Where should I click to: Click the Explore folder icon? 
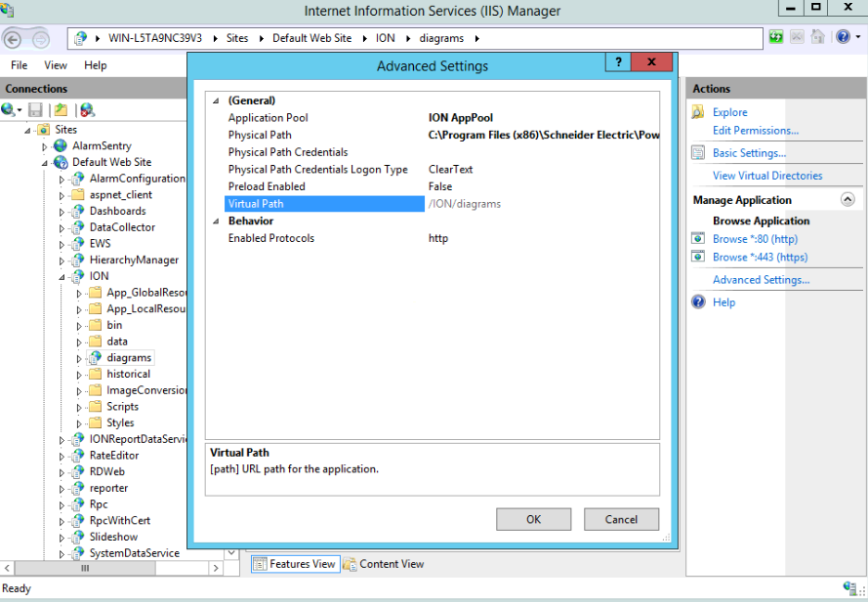click(698, 112)
